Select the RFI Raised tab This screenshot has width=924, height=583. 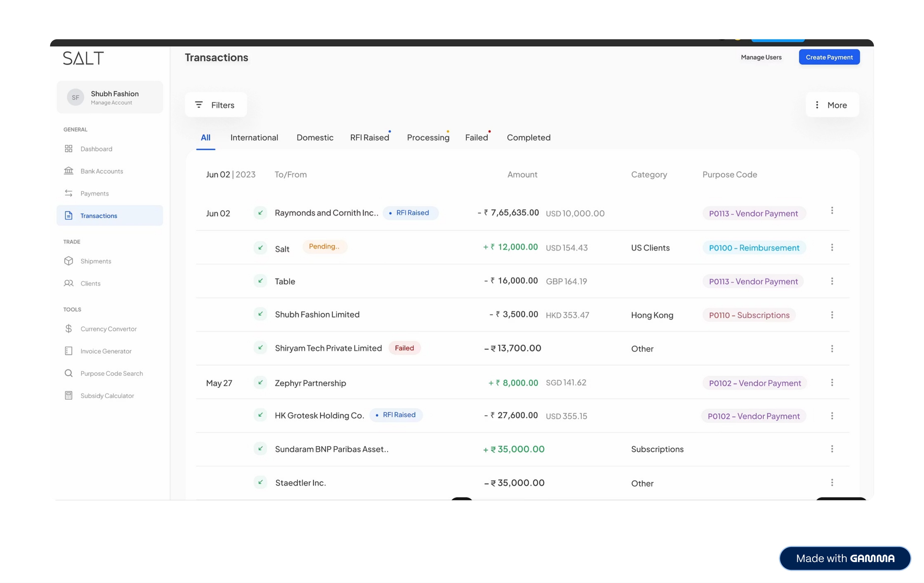(x=369, y=137)
